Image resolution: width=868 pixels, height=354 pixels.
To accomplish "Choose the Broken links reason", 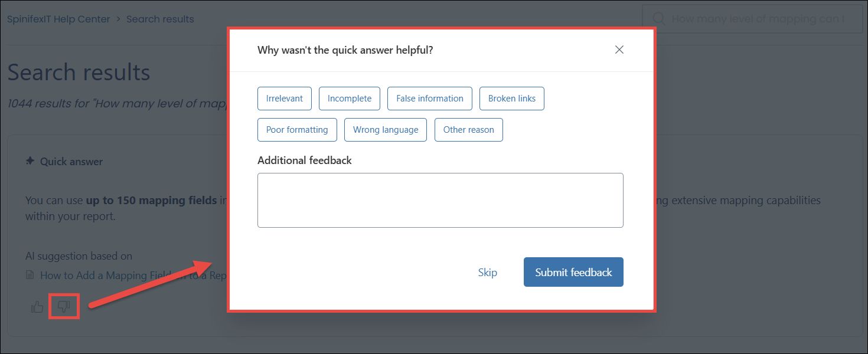I will pos(512,99).
